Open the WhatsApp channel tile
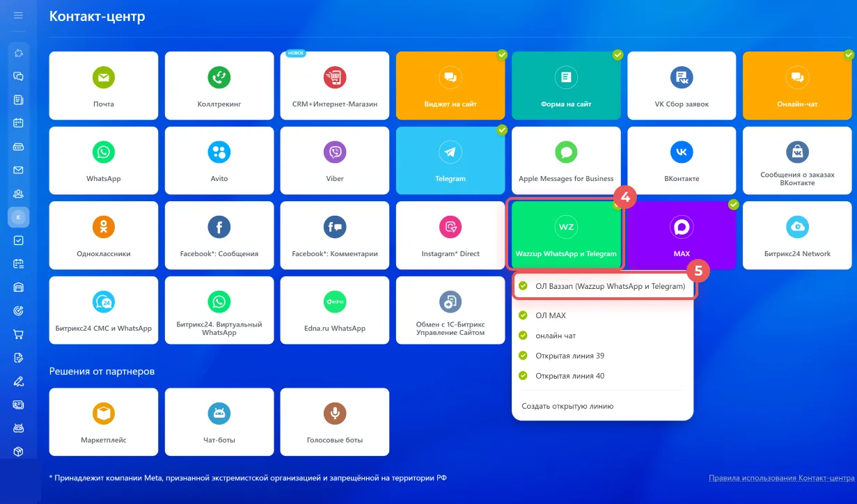Image resolution: width=857 pixels, height=504 pixels. (104, 160)
